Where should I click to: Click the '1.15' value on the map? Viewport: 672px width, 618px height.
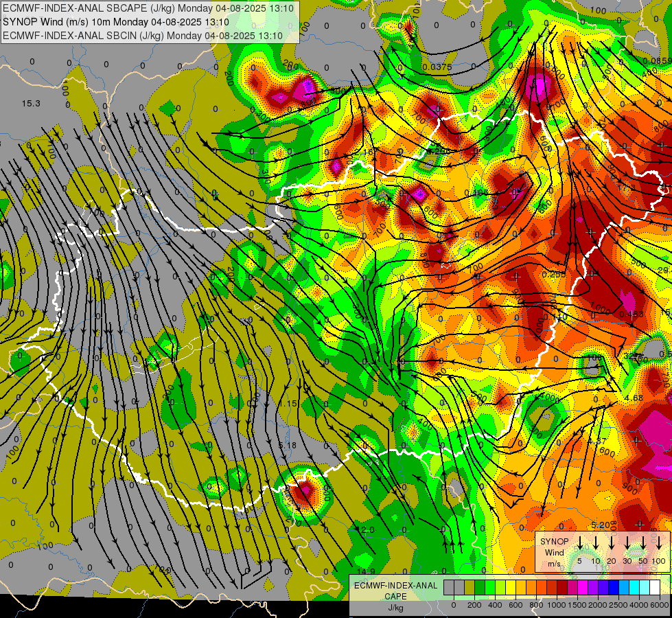pos(288,404)
